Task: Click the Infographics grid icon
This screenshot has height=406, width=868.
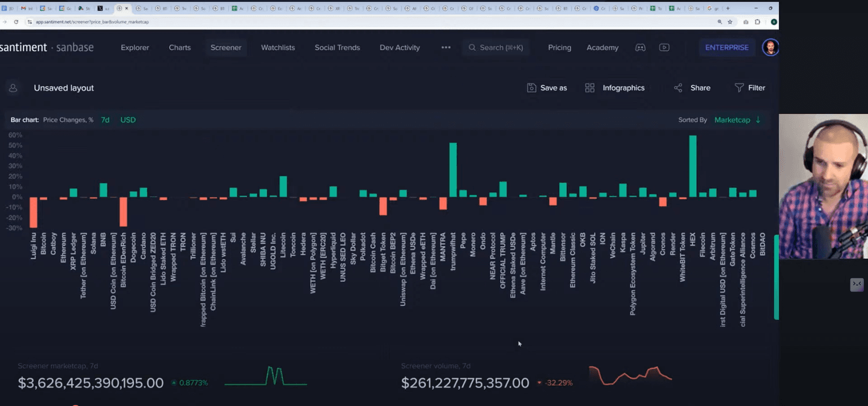Action: pos(590,88)
